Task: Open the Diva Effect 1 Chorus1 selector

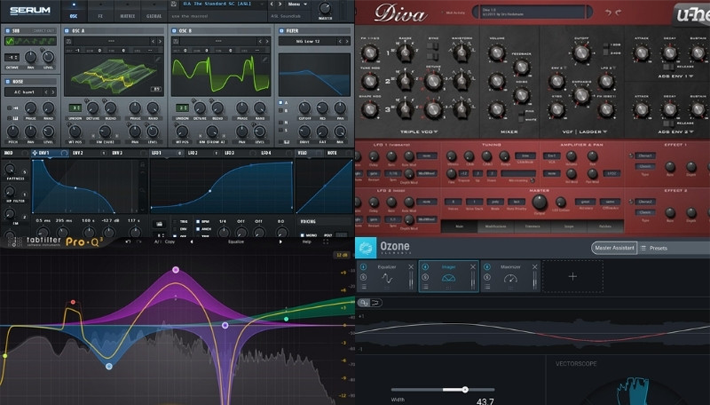Action: point(645,155)
